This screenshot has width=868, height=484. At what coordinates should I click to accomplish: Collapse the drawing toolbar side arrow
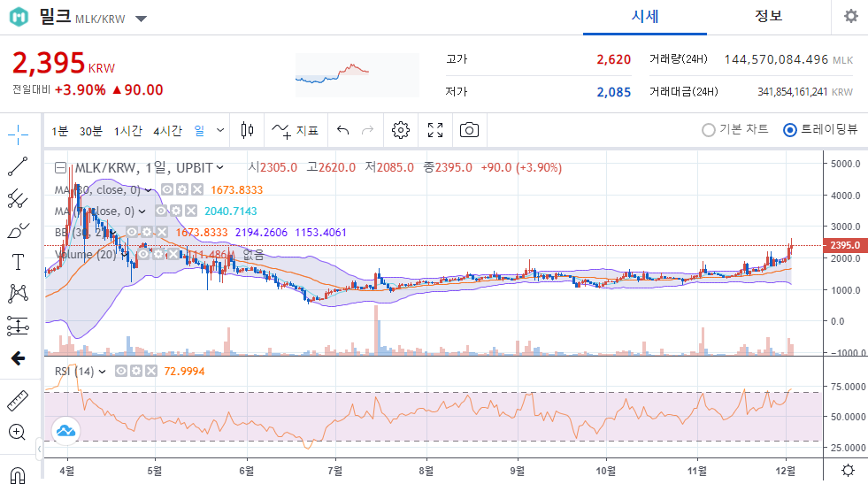pyautogui.click(x=39, y=449)
